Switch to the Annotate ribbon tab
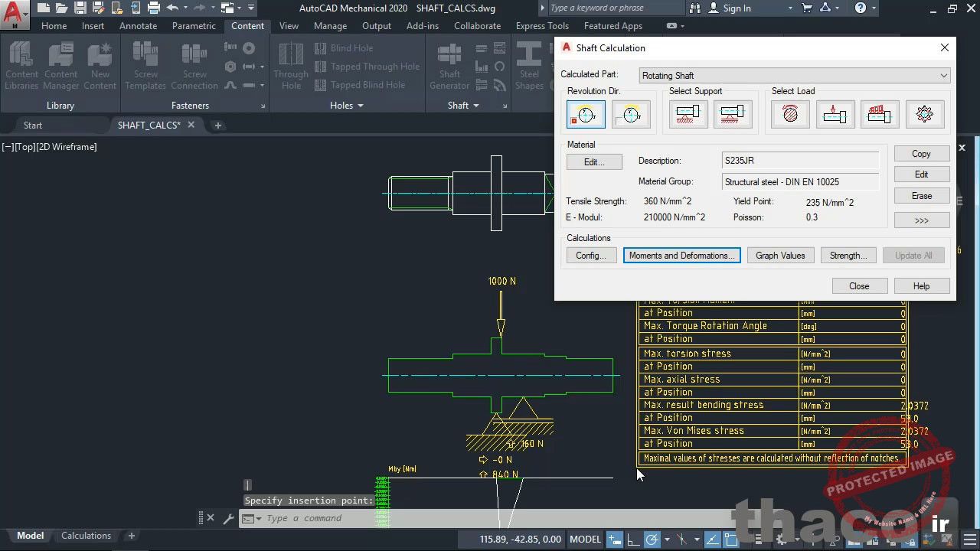The height and width of the screenshot is (551, 980). coord(138,26)
